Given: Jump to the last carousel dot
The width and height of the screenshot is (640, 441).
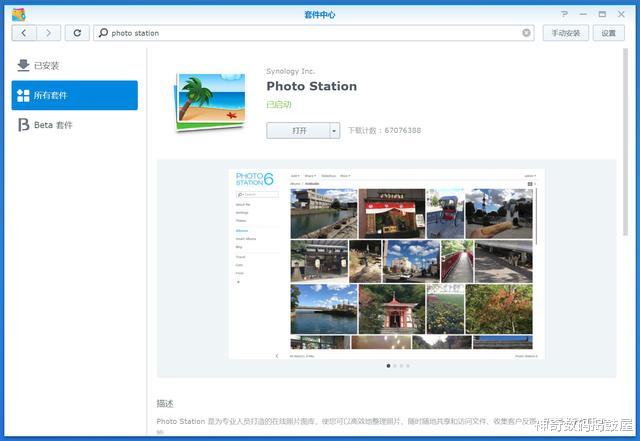Looking at the screenshot, I should coord(408,366).
